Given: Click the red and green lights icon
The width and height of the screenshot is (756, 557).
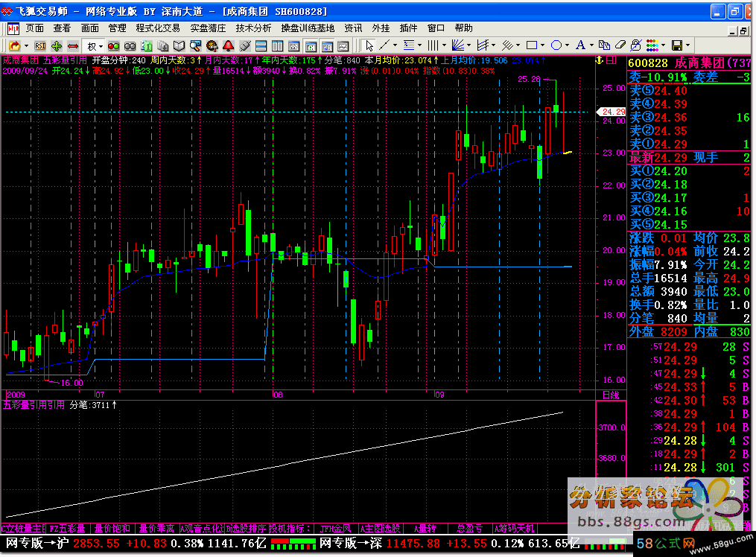Looking at the screenshot, I should (114, 45).
